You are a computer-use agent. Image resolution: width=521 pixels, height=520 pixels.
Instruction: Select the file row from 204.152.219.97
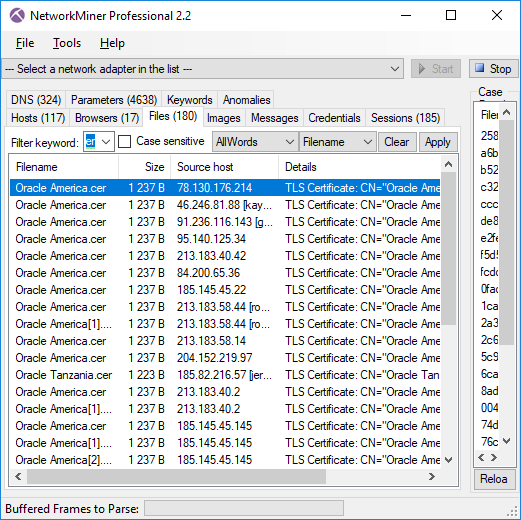[x=225, y=358]
